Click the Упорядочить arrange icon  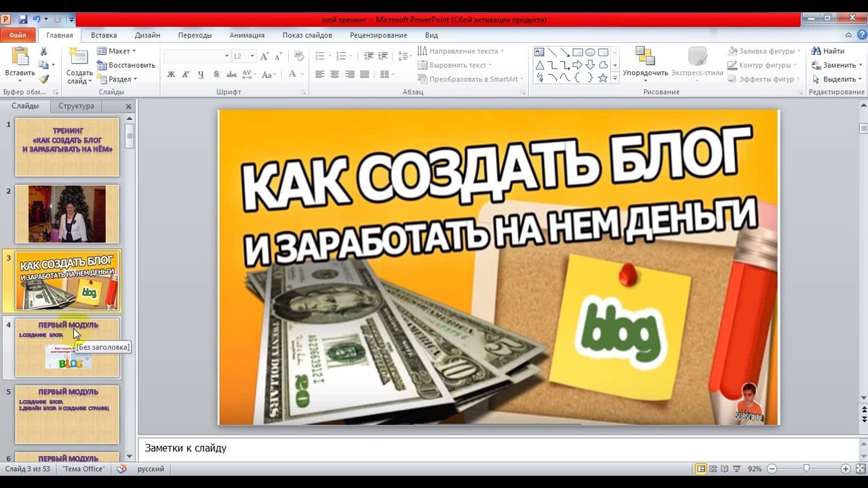coord(645,56)
